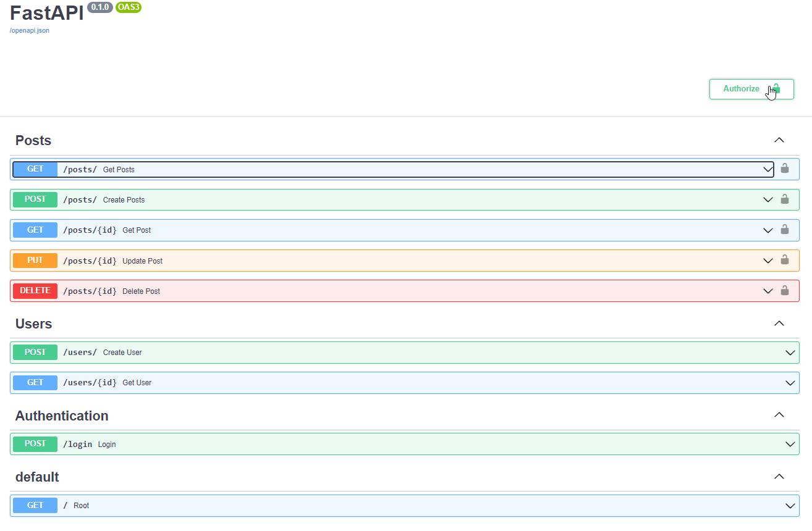Image resolution: width=812 pixels, height=531 pixels.
Task: Click the 0.1.0 version badge
Action: (100, 7)
